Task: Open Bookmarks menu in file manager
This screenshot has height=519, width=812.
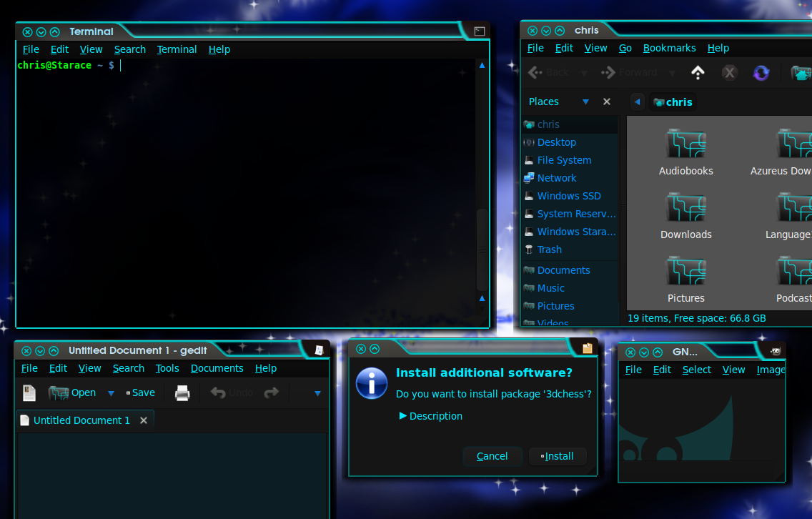Action: point(669,48)
